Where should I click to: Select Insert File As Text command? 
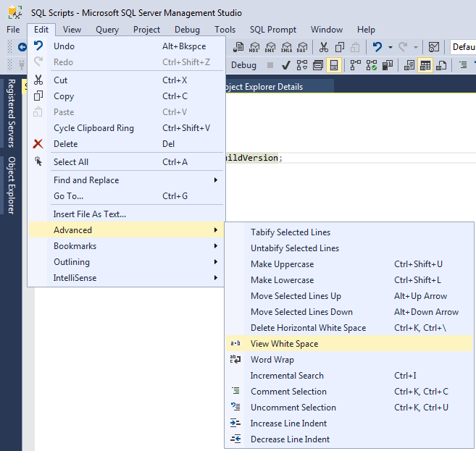pos(90,214)
